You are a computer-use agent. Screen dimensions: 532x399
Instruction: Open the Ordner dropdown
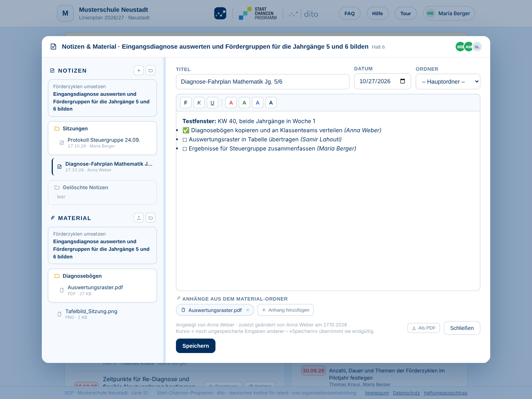(x=448, y=82)
